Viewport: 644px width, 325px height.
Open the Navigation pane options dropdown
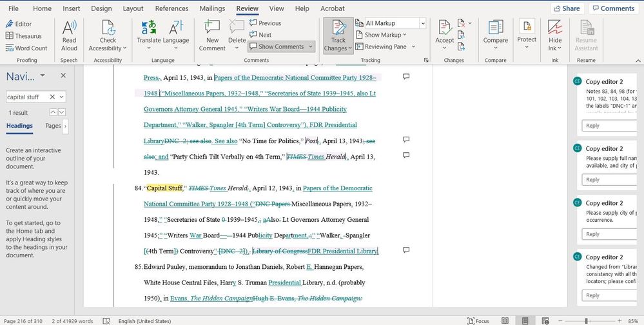43,75
